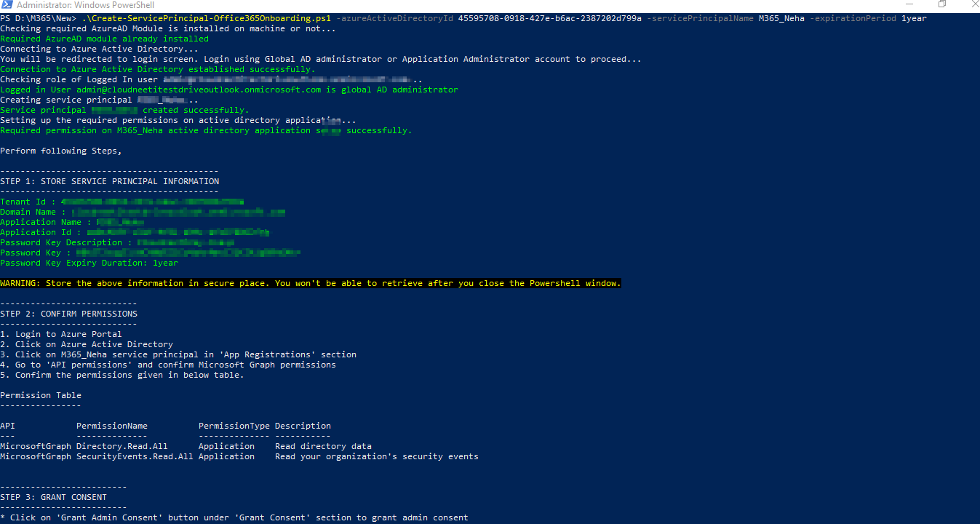Click 'MicrosoftGraph' in the Directory.Read.All row

point(36,446)
